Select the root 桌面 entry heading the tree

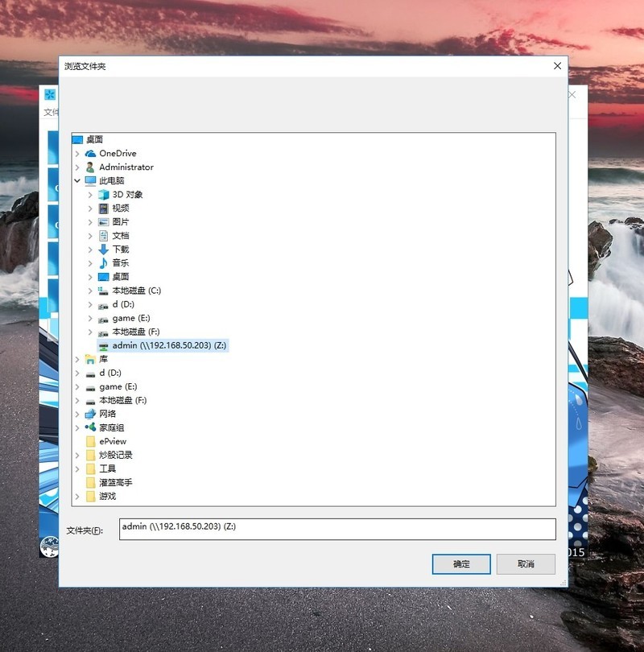pos(94,140)
